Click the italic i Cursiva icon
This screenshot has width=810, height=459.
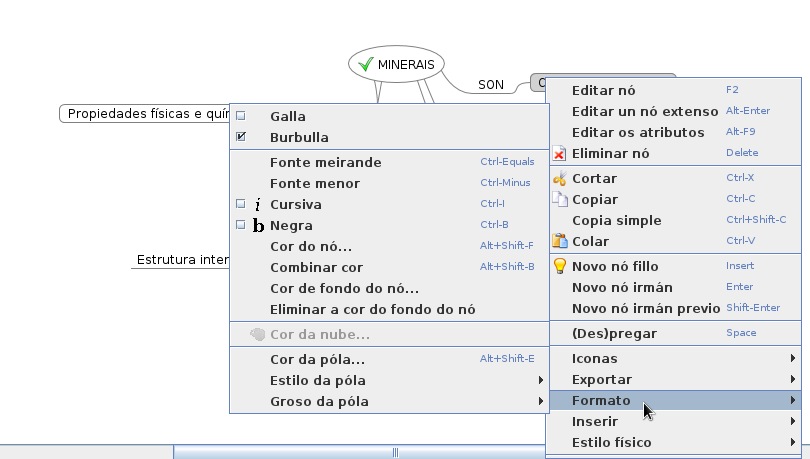pos(258,205)
